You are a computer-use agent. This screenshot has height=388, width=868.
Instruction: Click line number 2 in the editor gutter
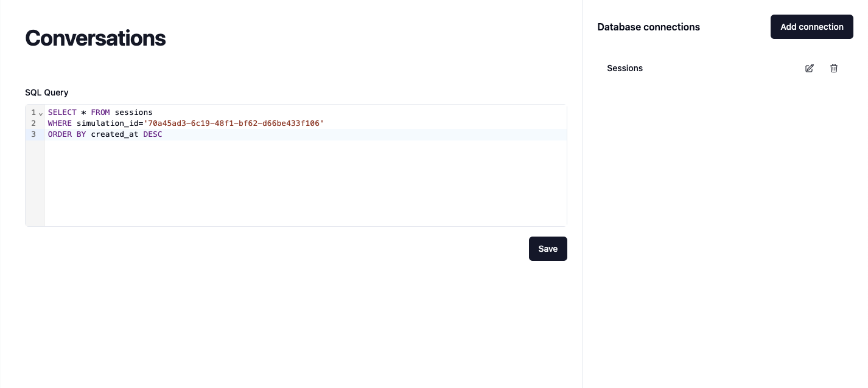33,123
